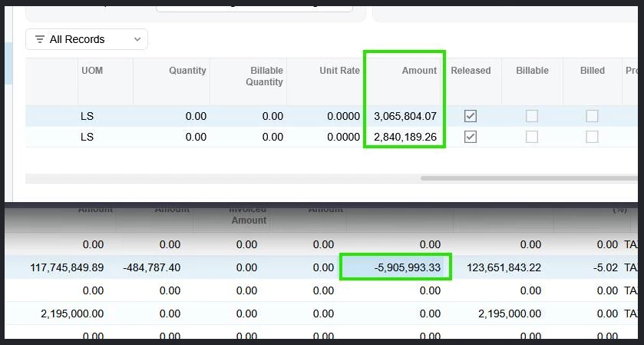
Task: Uncheck Released for the 2,840,189.26 row
Action: click(x=471, y=137)
